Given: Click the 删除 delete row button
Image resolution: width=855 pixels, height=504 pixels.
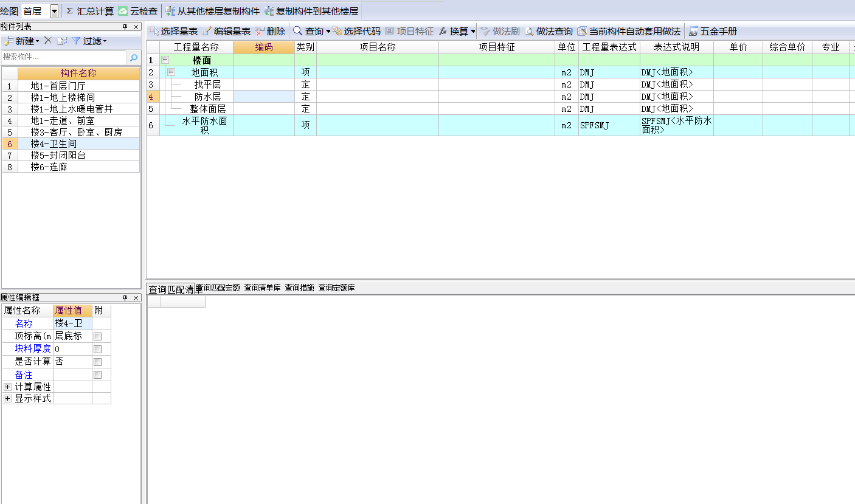Looking at the screenshot, I should tap(270, 31).
